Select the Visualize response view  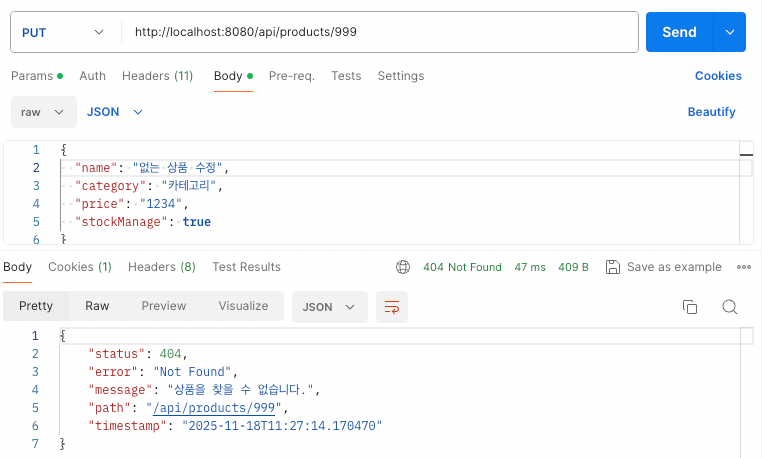(243, 306)
